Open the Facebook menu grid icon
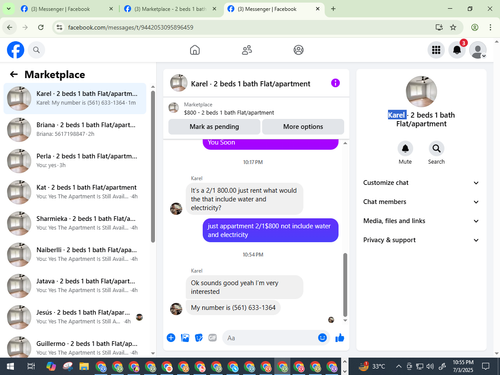Image resolution: width=500 pixels, height=375 pixels. (436, 50)
